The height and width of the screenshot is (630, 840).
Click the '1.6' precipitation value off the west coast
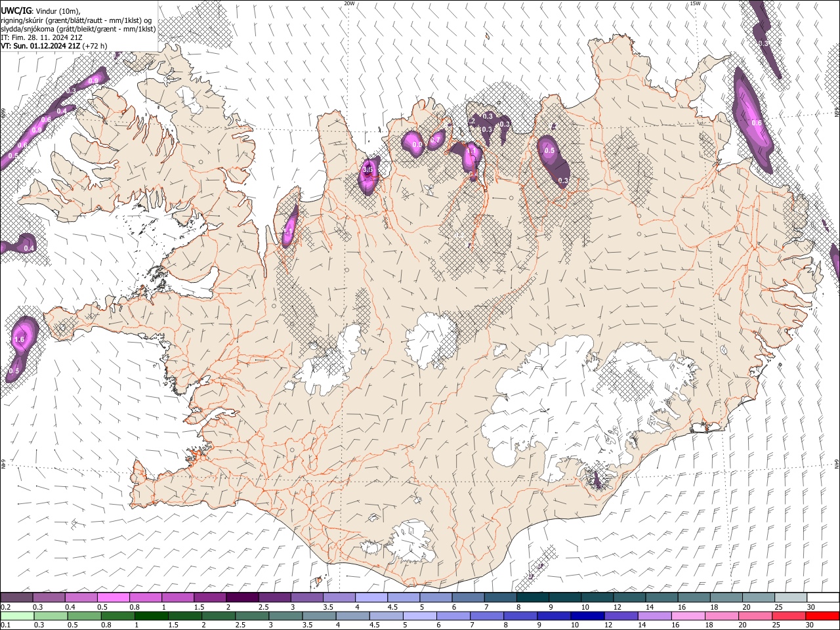click(x=19, y=339)
